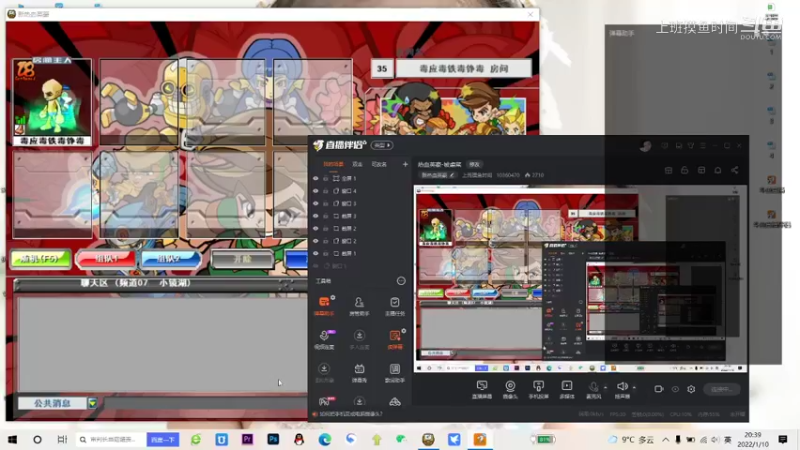The height and width of the screenshot is (450, 800).
Task: Toggle lock on the 全屏 1 source
Action: (326, 179)
